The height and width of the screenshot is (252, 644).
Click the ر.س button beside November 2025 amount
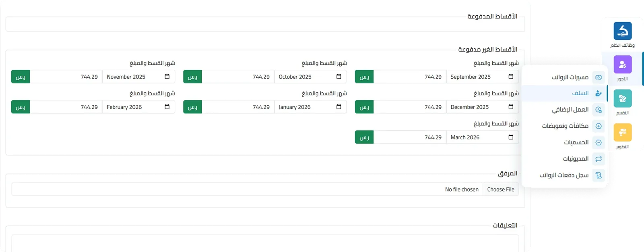[x=21, y=77]
